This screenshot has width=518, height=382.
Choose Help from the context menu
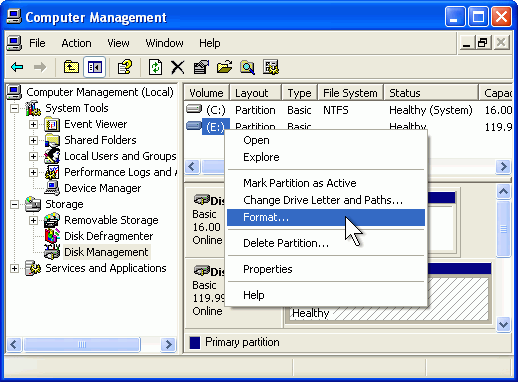[326, 295]
